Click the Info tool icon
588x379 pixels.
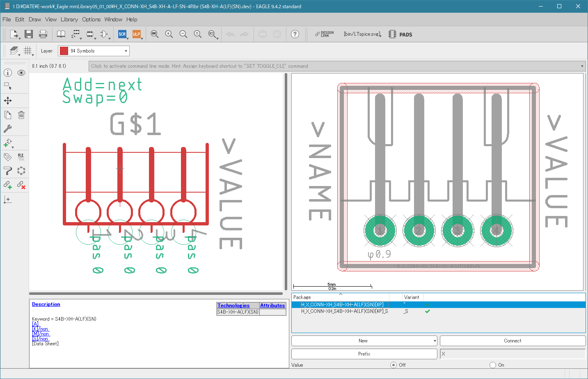[8, 73]
